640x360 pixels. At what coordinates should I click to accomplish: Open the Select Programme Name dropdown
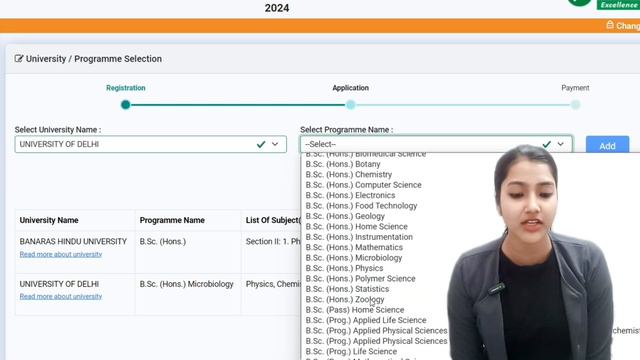(436, 144)
